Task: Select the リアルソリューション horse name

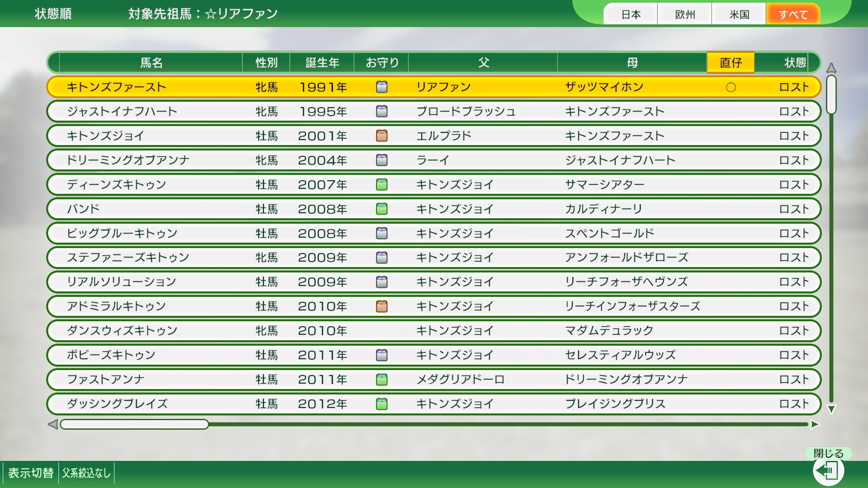Action: (x=122, y=282)
